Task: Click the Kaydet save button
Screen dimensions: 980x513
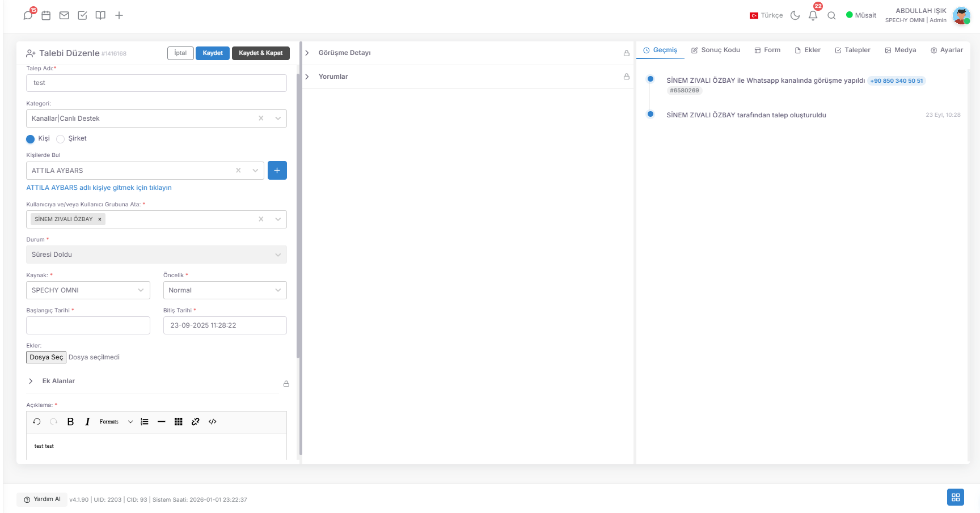Action: (213, 53)
